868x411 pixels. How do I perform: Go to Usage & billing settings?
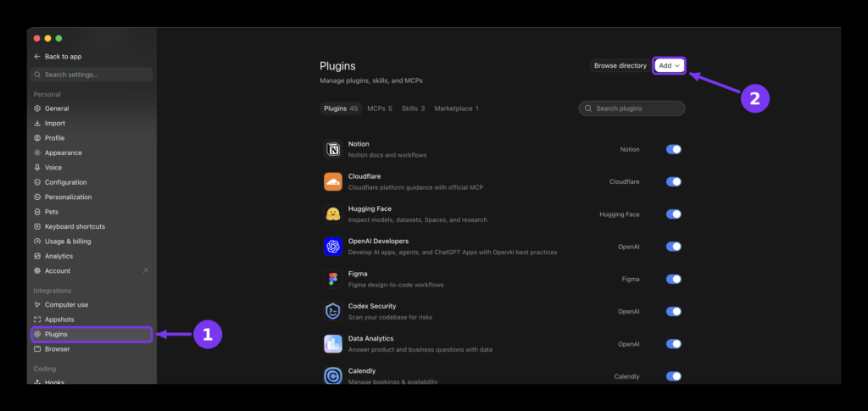click(x=92, y=242)
